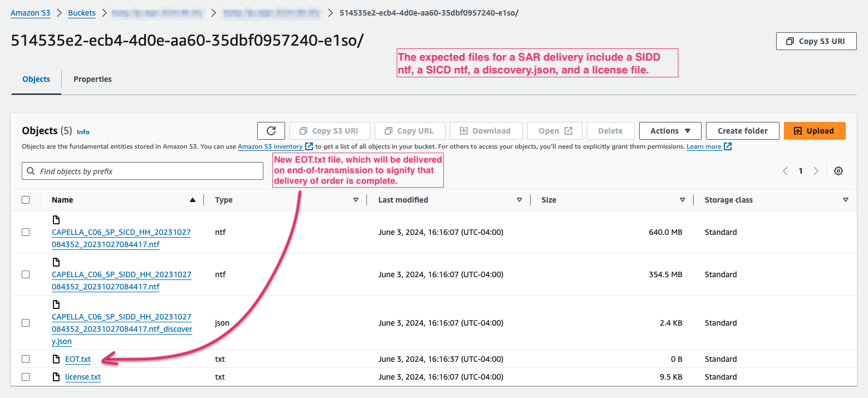The width and height of the screenshot is (868, 398).
Task: Open the Amazon S3 inventory link
Action: (270, 146)
